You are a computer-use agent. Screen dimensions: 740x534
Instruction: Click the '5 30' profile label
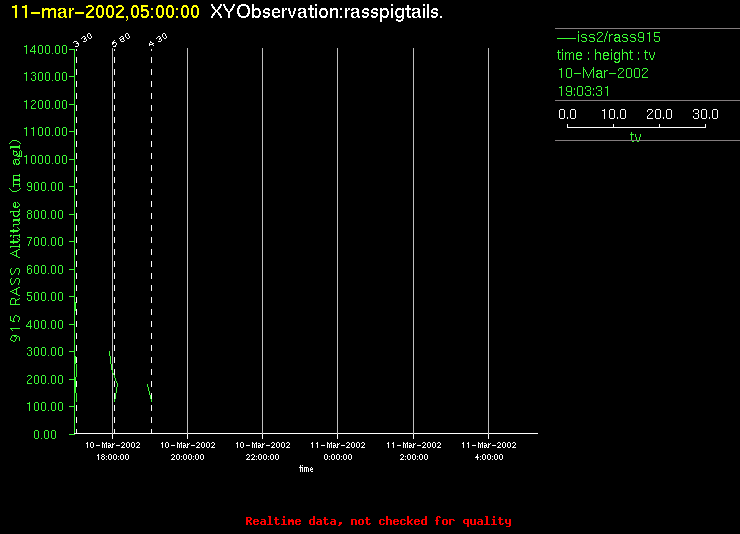121,41
